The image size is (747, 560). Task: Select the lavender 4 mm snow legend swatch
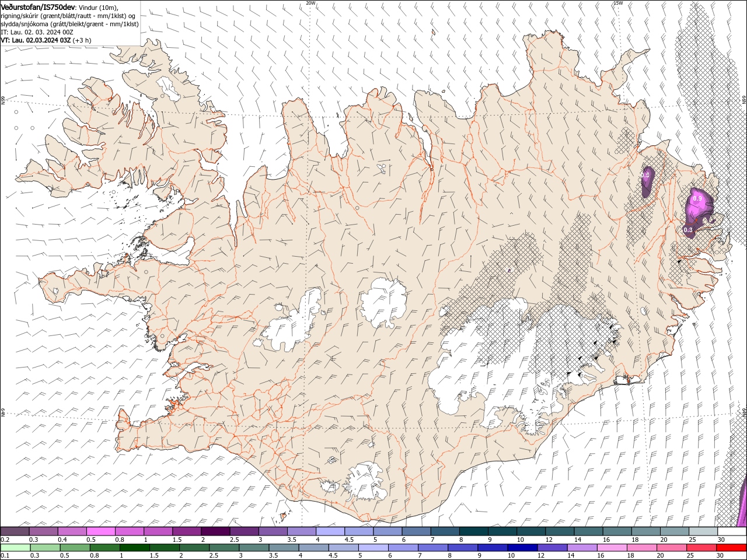(x=330, y=531)
